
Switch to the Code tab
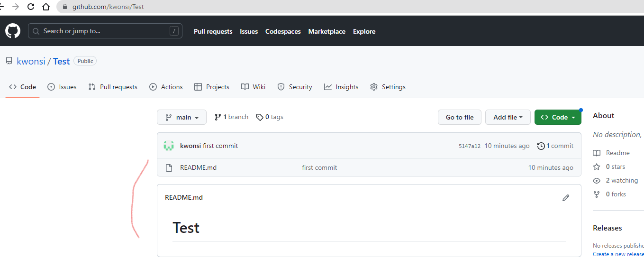coord(23,87)
